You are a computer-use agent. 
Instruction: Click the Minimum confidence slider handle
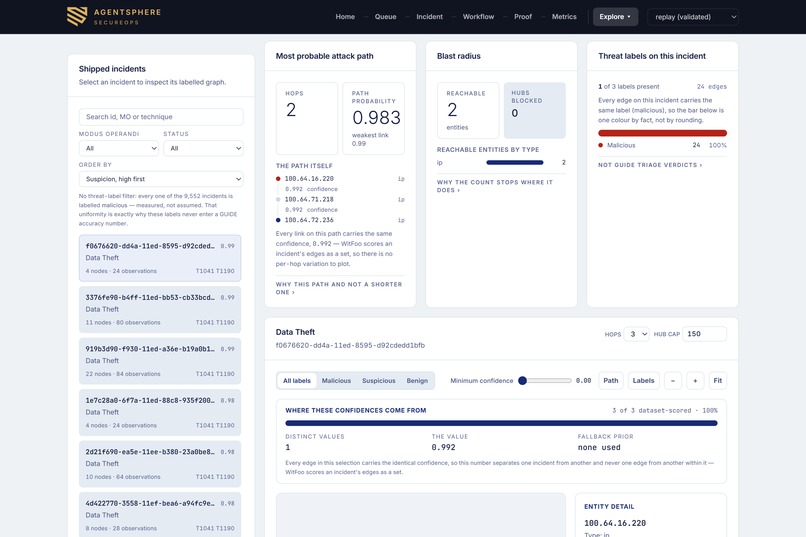pyautogui.click(x=522, y=381)
